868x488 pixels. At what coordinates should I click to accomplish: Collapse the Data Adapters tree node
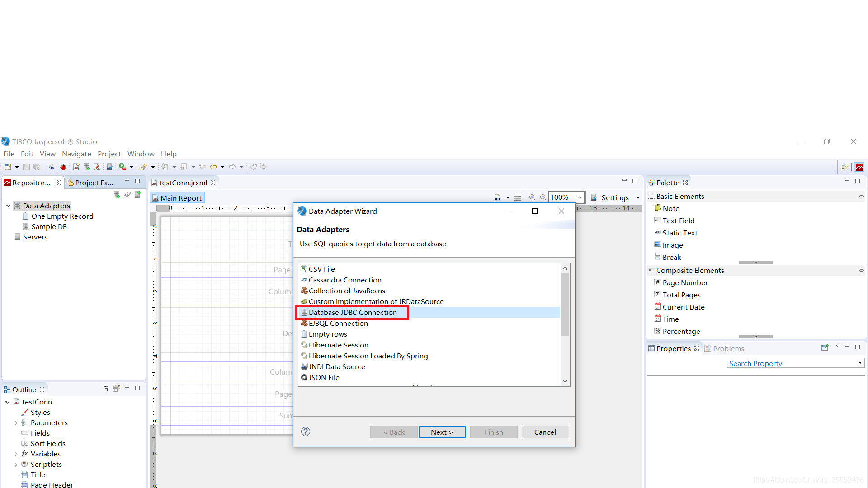(x=8, y=206)
